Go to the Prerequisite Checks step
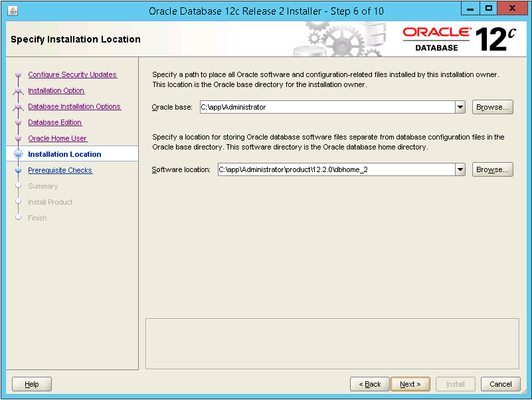Screen dimensions: 532x400 coord(60,171)
